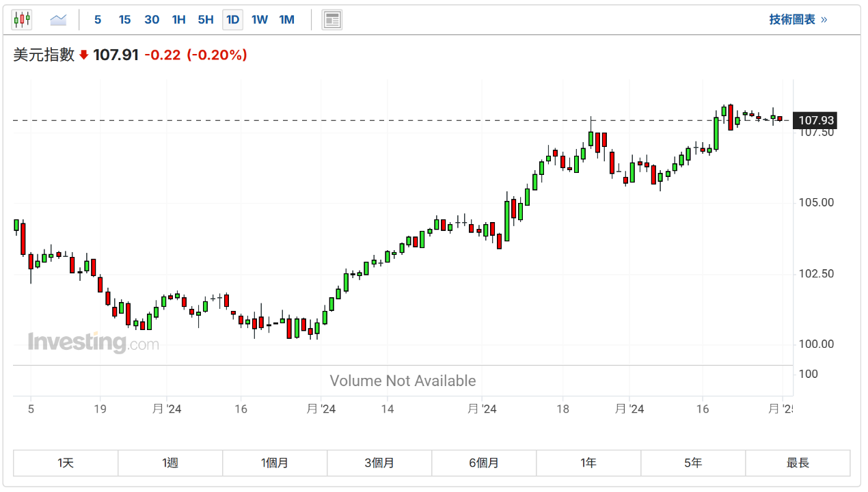Open the 技術圖表 link
The height and width of the screenshot is (492, 868).
click(798, 20)
